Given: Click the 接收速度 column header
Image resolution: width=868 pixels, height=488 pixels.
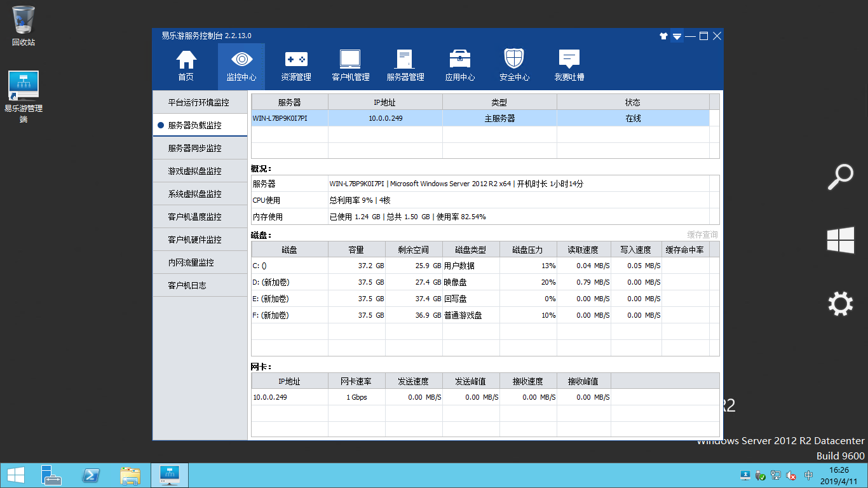Looking at the screenshot, I should click(528, 381).
